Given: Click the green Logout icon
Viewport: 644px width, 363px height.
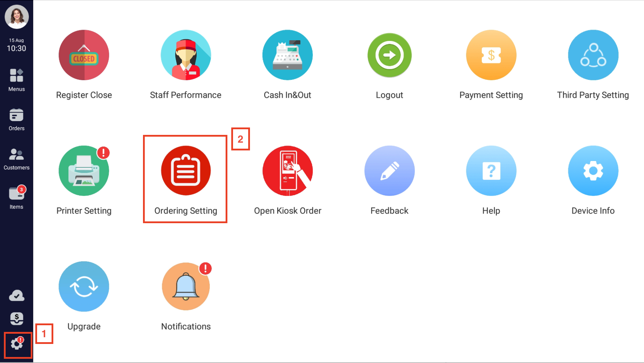Looking at the screenshot, I should (x=389, y=55).
